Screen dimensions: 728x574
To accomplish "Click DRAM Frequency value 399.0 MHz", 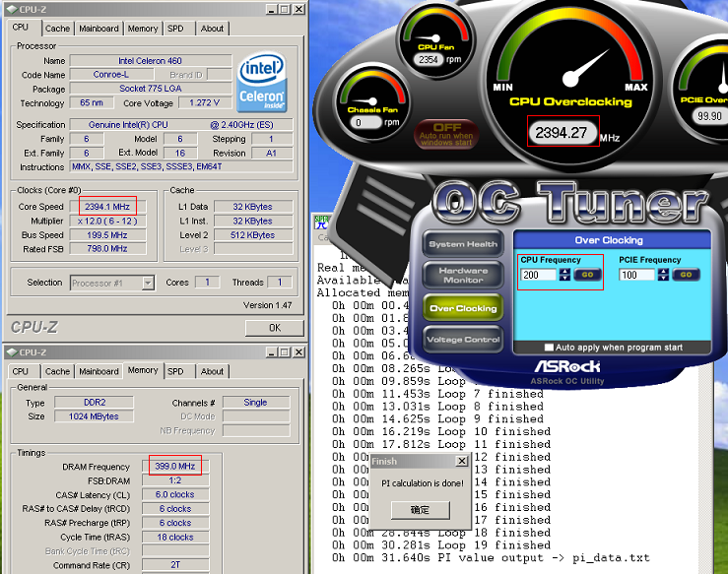I will click(x=175, y=466).
